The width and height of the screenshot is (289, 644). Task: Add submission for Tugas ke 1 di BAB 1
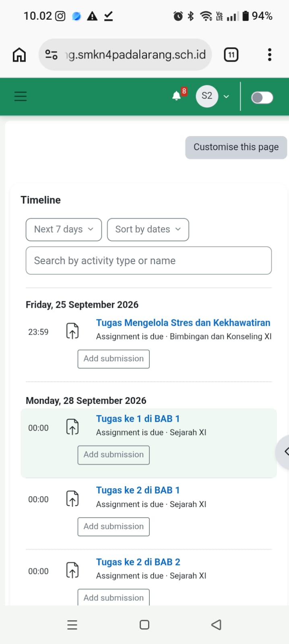pos(114,455)
